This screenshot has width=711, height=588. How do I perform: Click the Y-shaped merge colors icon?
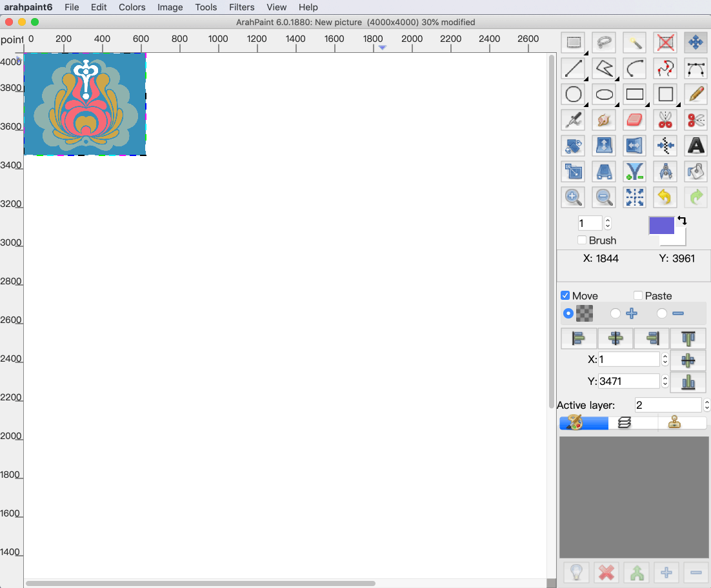coord(634,171)
